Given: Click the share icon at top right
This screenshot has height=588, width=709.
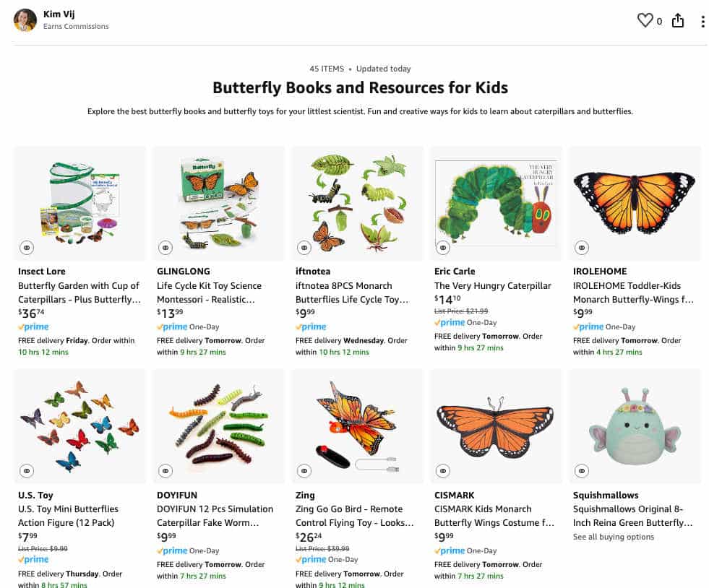Looking at the screenshot, I should [x=677, y=21].
